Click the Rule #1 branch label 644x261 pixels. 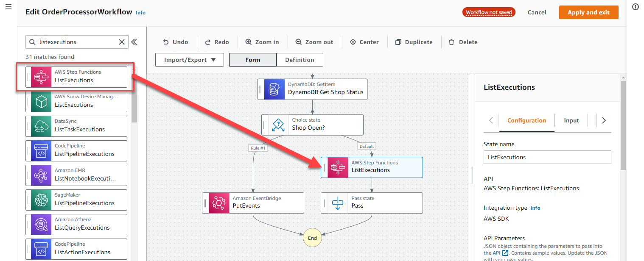(258, 148)
